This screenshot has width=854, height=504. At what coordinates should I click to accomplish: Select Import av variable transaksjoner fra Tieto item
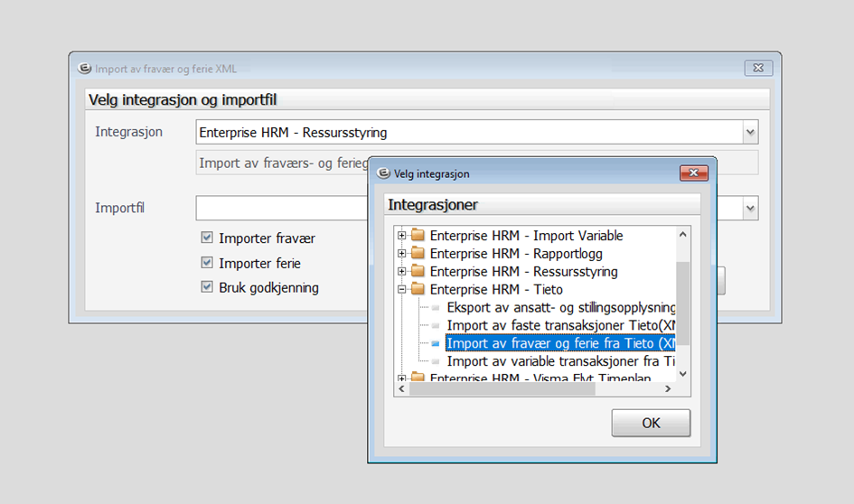560,361
